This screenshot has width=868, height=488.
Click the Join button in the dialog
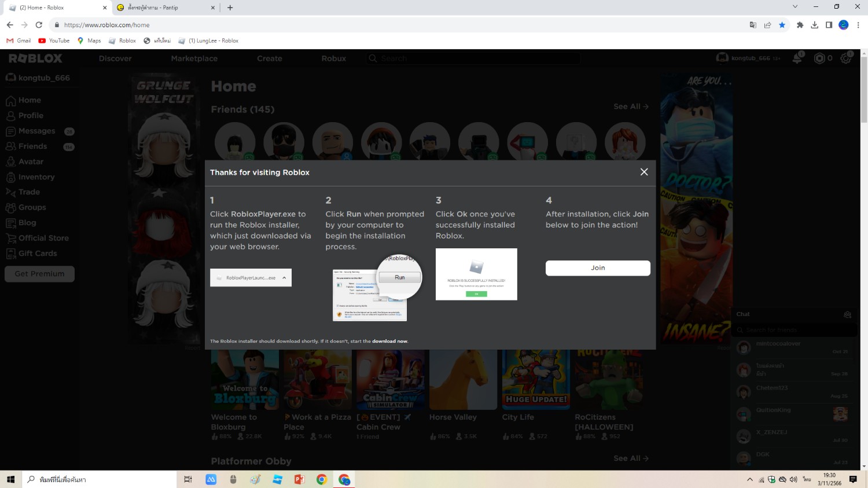tap(598, 268)
